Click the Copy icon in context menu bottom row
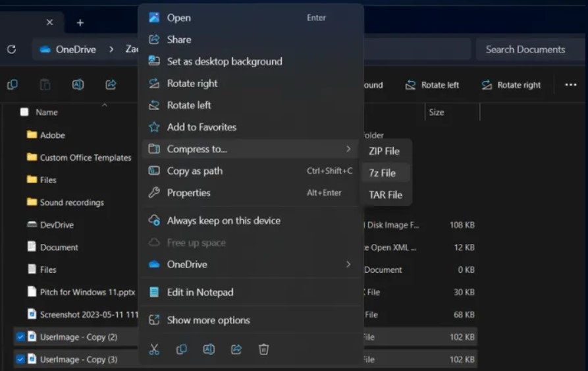588x371 pixels. (x=182, y=349)
